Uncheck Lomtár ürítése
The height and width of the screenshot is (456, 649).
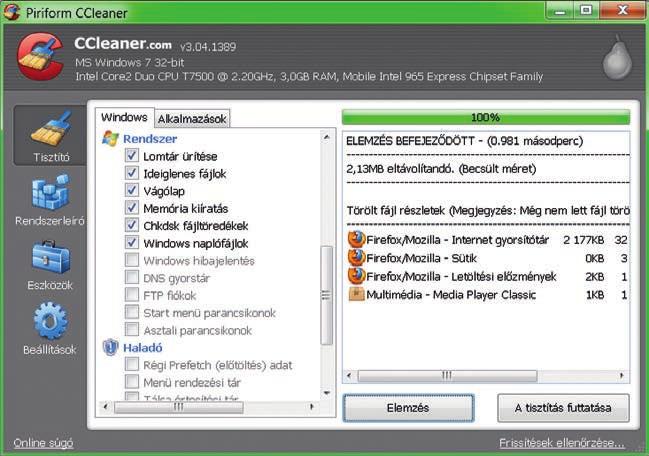point(132,156)
